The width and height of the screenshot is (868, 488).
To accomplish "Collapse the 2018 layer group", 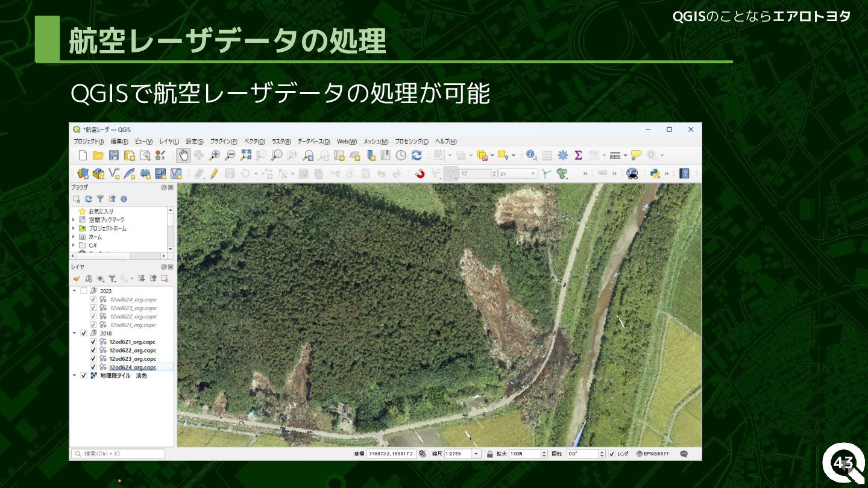I will 75,333.
